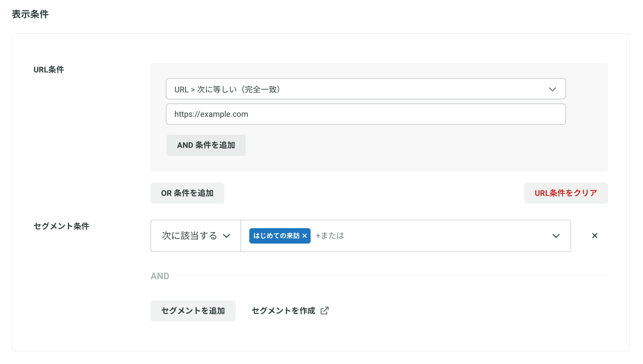Delete the segment condition row with the X icon
The width and height of the screenshot is (643, 364).
tap(594, 236)
